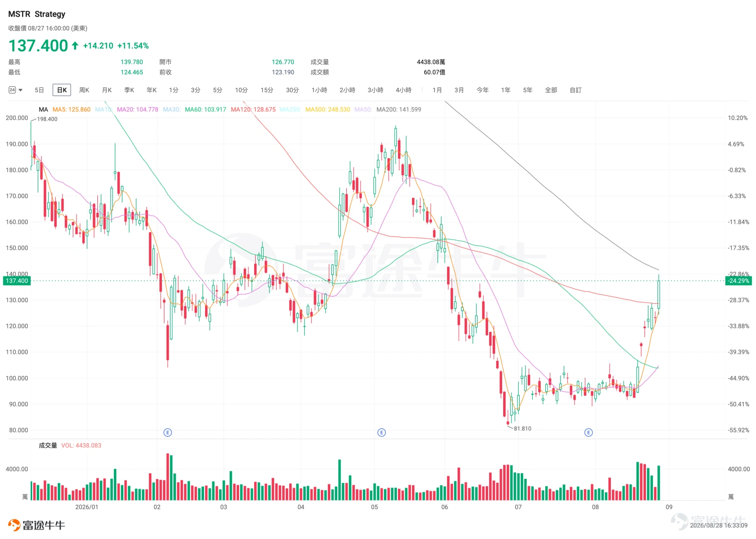Set range to 全部
The height and width of the screenshot is (539, 756).
[x=551, y=90]
